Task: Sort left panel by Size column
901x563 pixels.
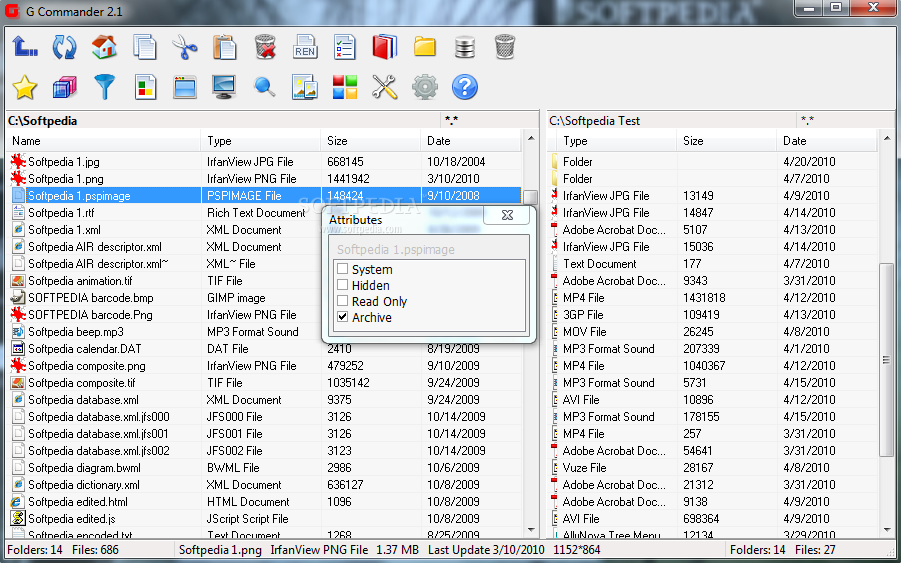Action: click(x=371, y=141)
